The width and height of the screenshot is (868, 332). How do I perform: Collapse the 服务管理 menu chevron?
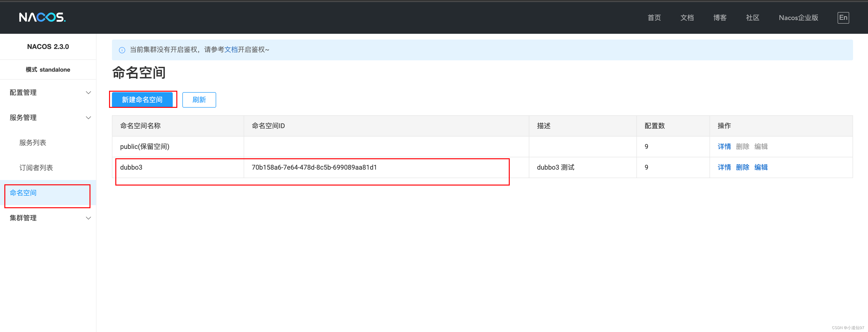[88, 118]
